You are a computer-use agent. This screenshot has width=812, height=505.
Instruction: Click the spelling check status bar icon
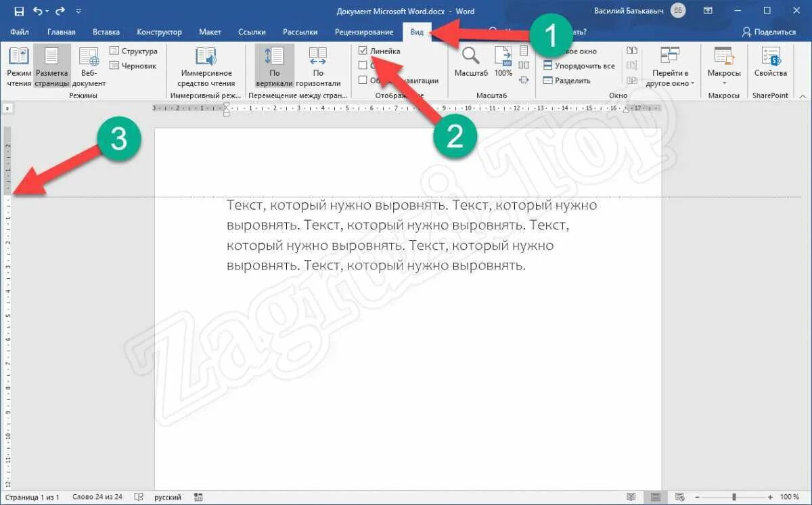pos(139,497)
